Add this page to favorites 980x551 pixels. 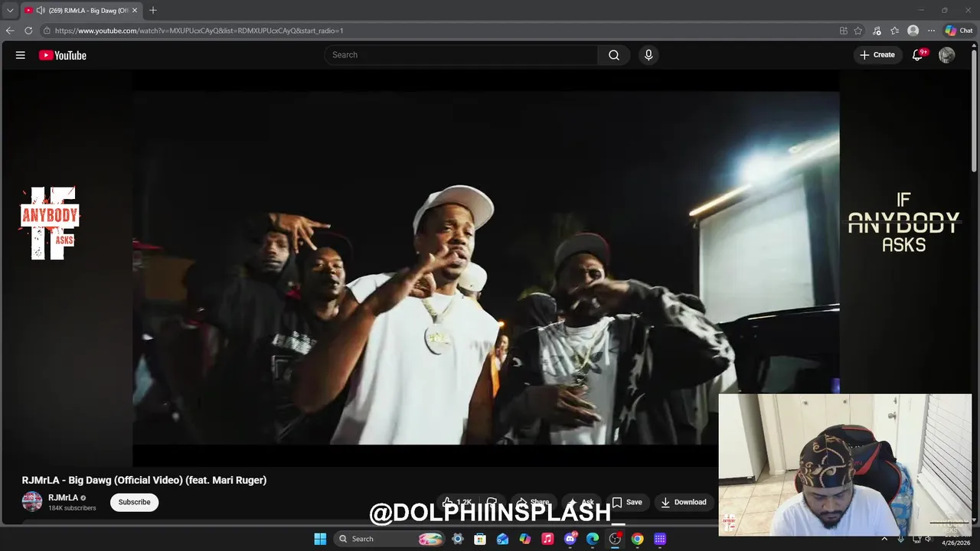[x=858, y=31]
